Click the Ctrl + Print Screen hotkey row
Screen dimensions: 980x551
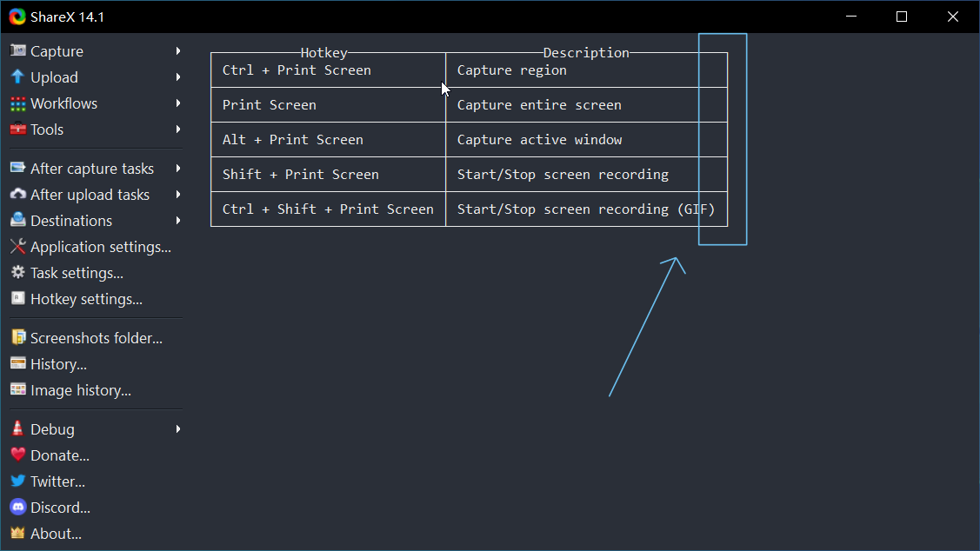[327, 70]
